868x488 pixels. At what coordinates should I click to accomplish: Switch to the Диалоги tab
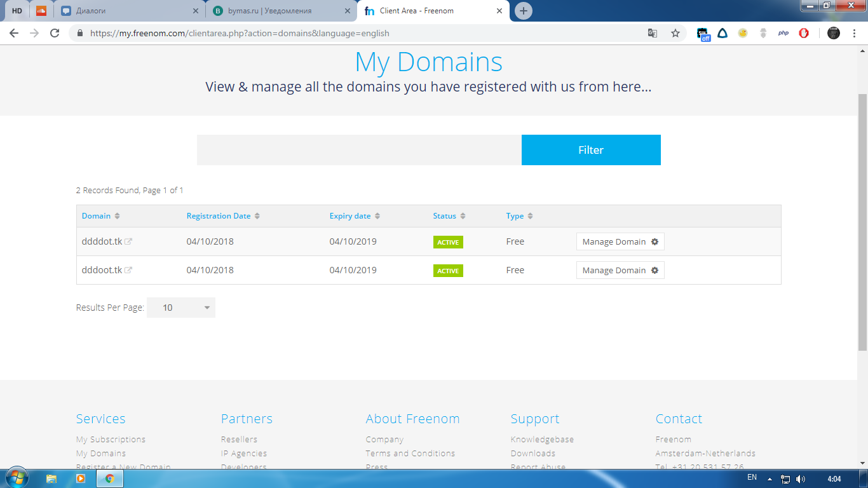(x=127, y=11)
